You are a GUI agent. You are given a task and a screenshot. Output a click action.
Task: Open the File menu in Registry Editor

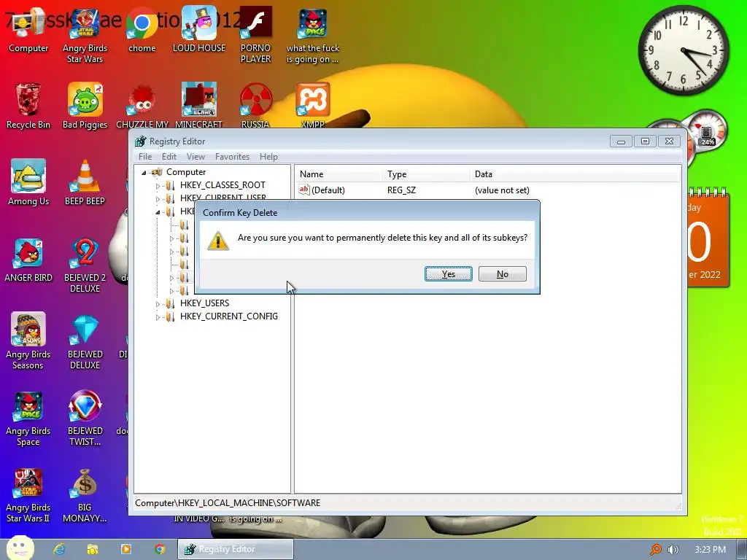click(x=145, y=157)
